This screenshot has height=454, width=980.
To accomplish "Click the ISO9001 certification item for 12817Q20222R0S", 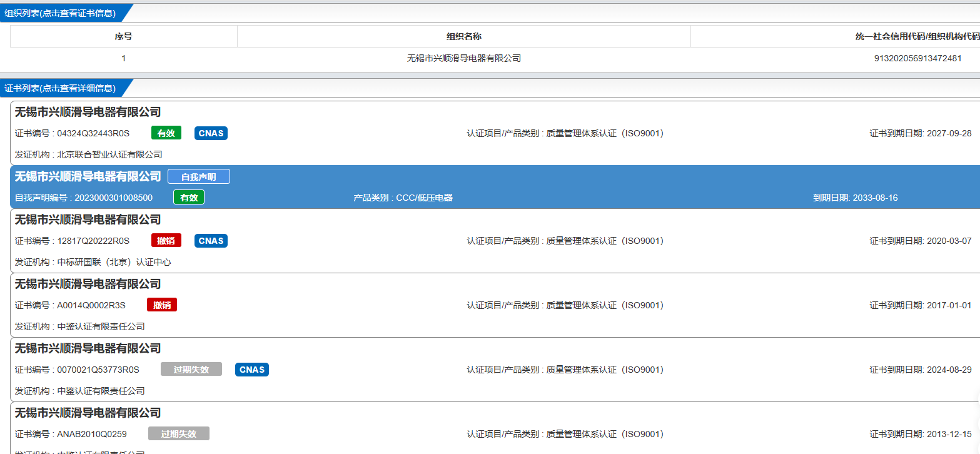I will click(x=605, y=241).
